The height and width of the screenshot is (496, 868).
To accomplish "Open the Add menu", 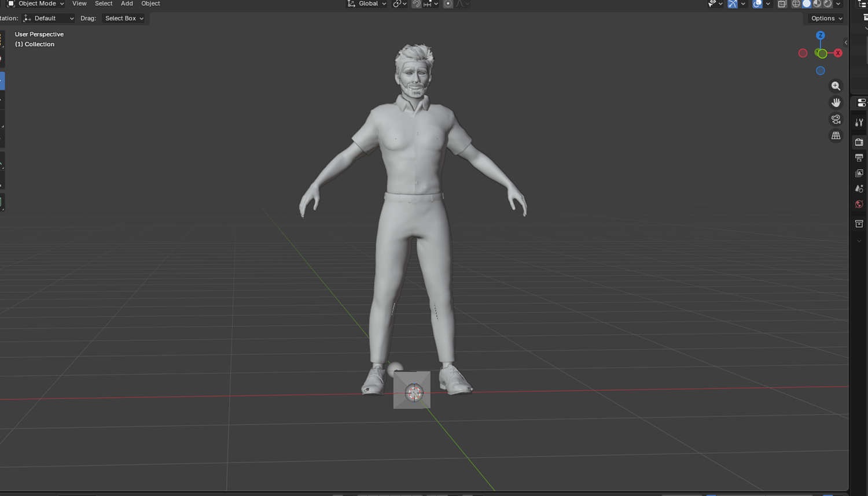I will [127, 3].
